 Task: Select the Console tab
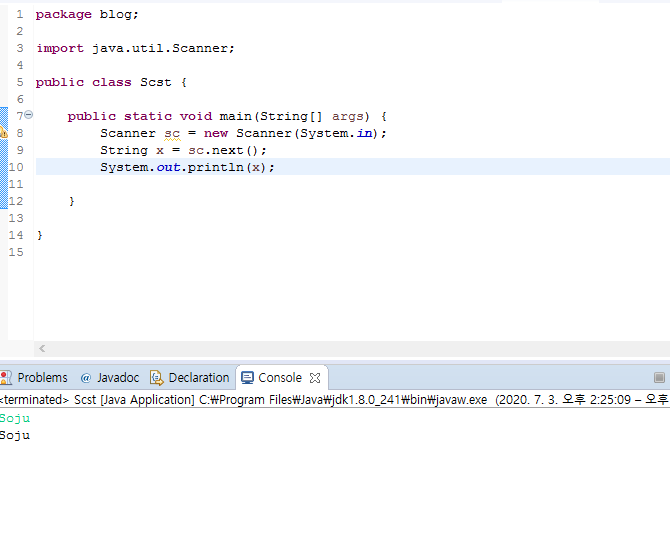click(272, 378)
